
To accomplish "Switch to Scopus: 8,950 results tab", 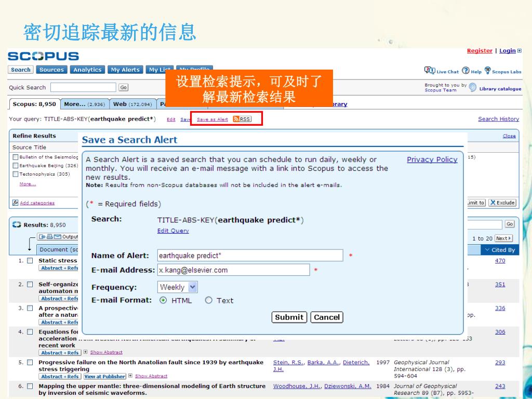I will 34,104.
